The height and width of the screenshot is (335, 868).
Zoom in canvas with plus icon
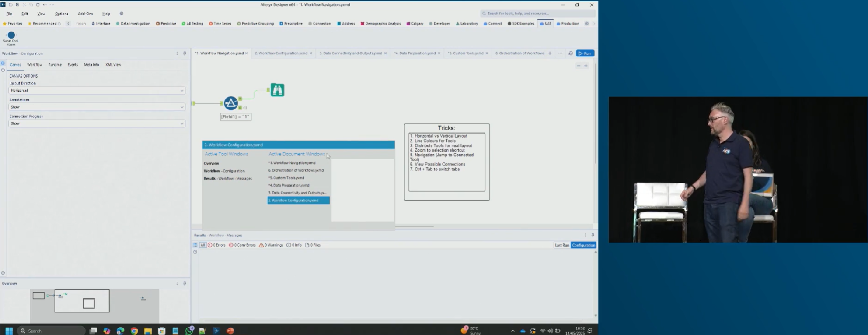[x=586, y=66]
